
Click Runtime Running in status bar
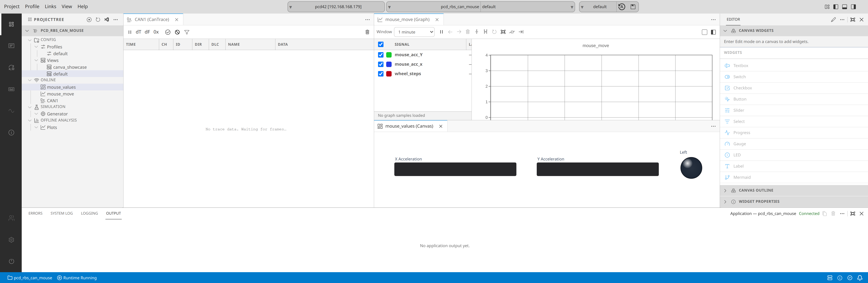(77, 278)
